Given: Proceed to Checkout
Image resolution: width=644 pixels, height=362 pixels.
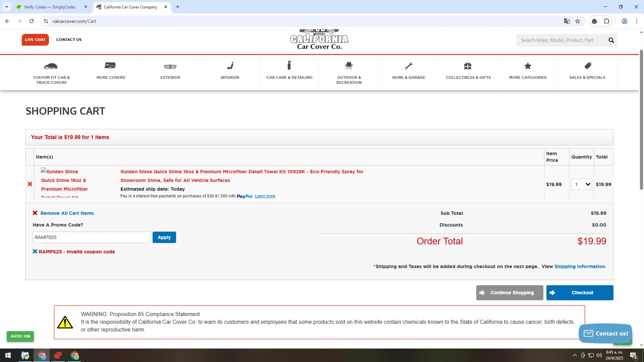Looking at the screenshot, I should pyautogui.click(x=580, y=293).
